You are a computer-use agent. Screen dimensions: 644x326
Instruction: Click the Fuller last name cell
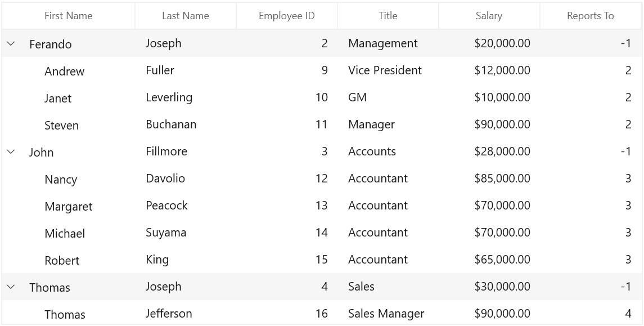point(186,70)
